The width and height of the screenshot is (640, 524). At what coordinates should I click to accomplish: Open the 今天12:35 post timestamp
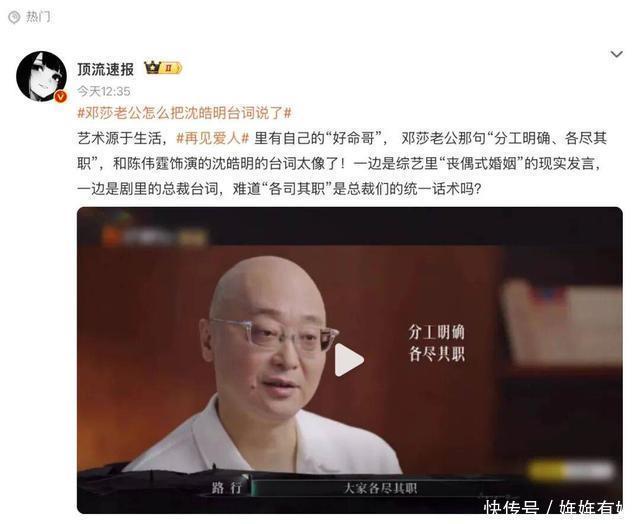tap(104, 91)
